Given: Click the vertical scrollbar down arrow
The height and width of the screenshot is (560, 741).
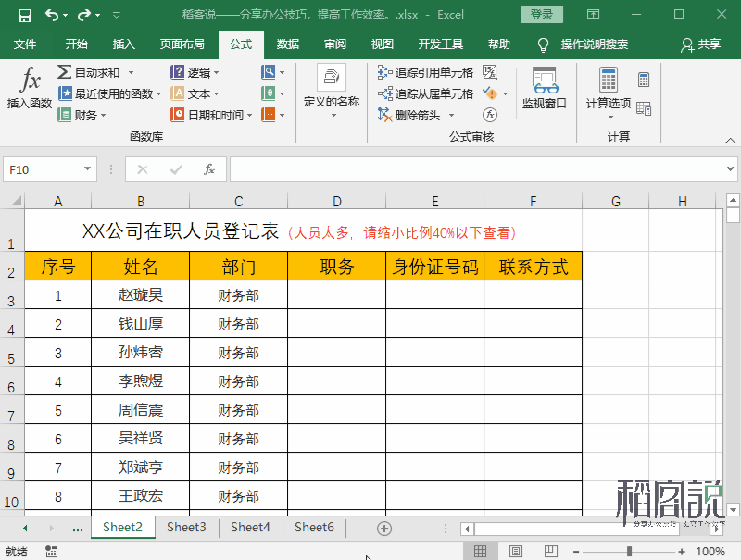Looking at the screenshot, I should (x=733, y=509).
